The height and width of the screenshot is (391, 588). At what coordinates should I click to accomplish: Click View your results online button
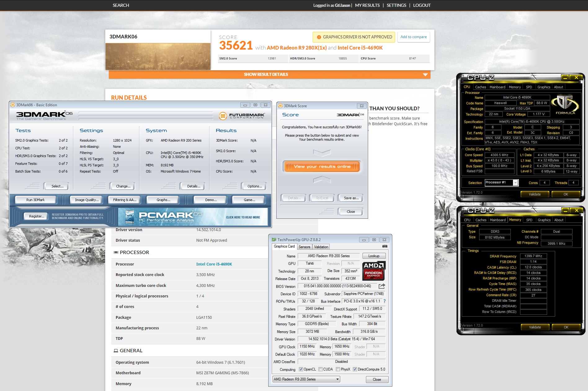click(322, 167)
